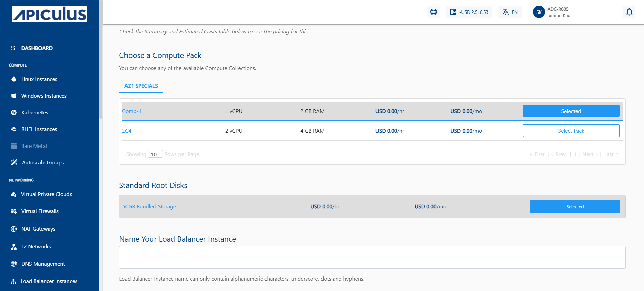Click the NAT Gateways sidebar icon
This screenshot has height=291, width=644.
point(14,229)
